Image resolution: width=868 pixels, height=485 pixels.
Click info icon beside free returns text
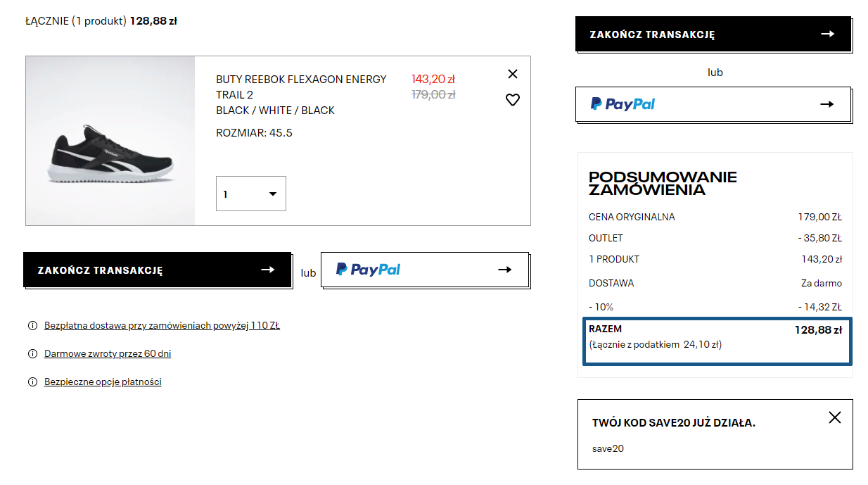[x=32, y=354]
